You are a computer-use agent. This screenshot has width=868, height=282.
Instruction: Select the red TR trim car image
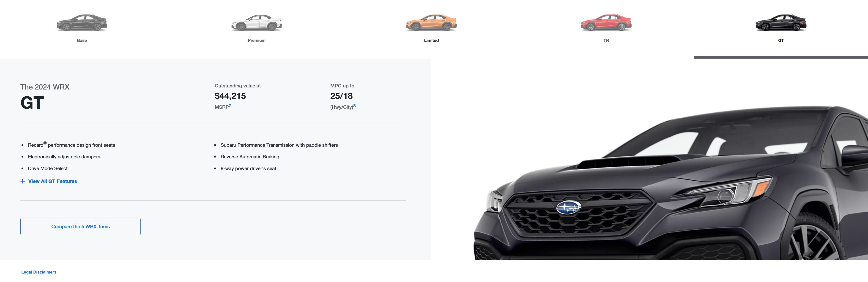tap(606, 23)
